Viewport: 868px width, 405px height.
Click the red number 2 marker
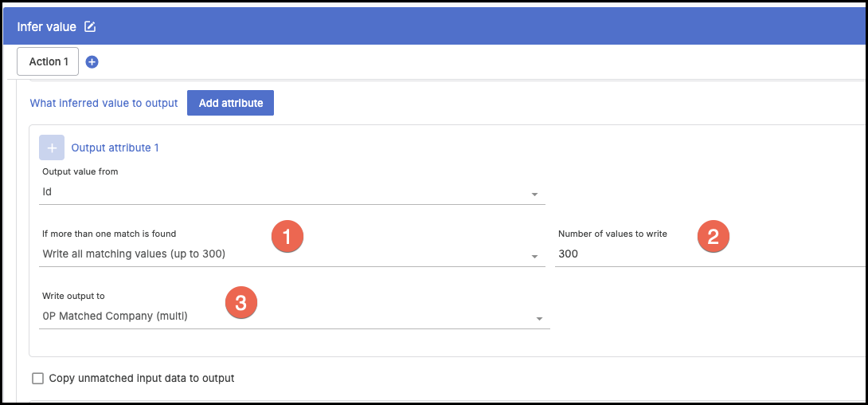click(714, 236)
